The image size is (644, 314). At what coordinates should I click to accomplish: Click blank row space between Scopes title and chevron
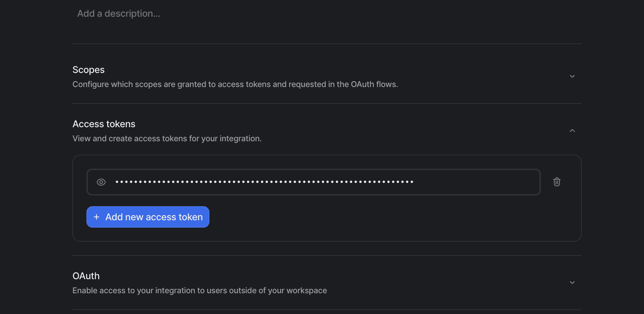(x=335, y=70)
